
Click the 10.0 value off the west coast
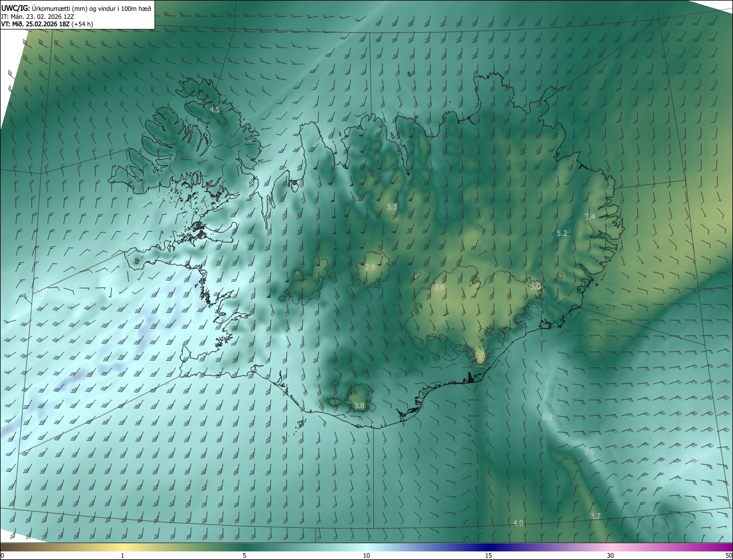(x=41, y=294)
